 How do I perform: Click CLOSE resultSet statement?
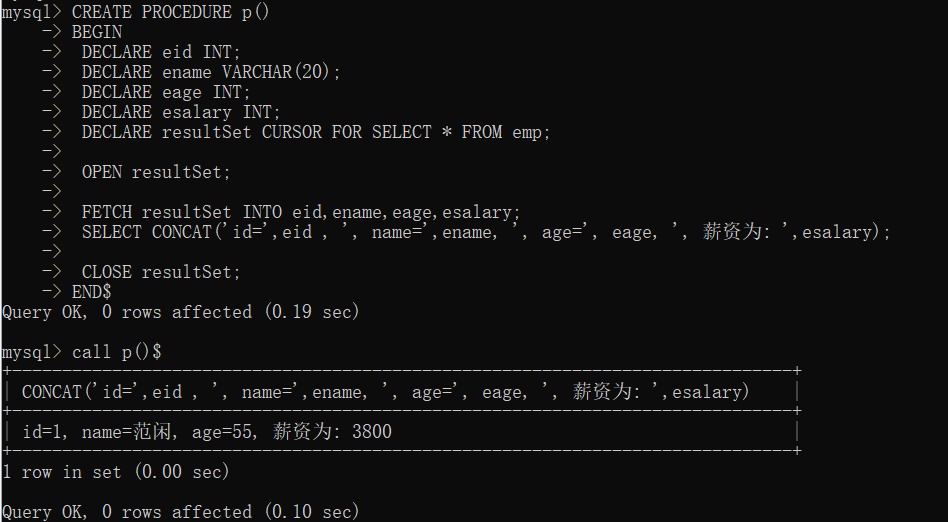tap(161, 272)
